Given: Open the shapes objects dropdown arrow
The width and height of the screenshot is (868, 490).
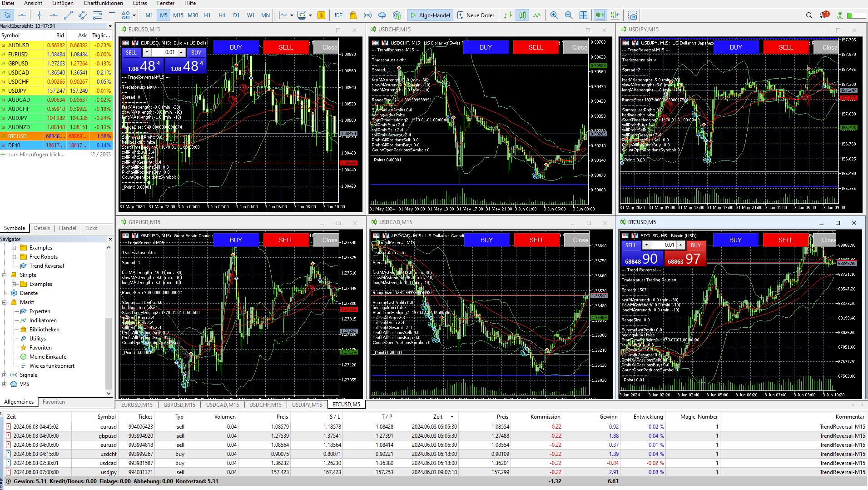Looking at the screenshot, I should click(x=134, y=15).
